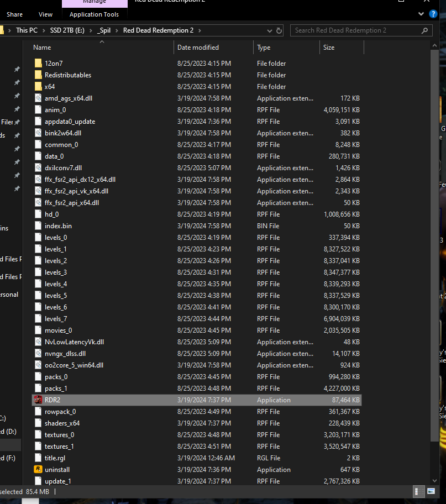Viewport: 446px width, 504px height.
Task: Select the common_0 file name
Action: (61, 145)
